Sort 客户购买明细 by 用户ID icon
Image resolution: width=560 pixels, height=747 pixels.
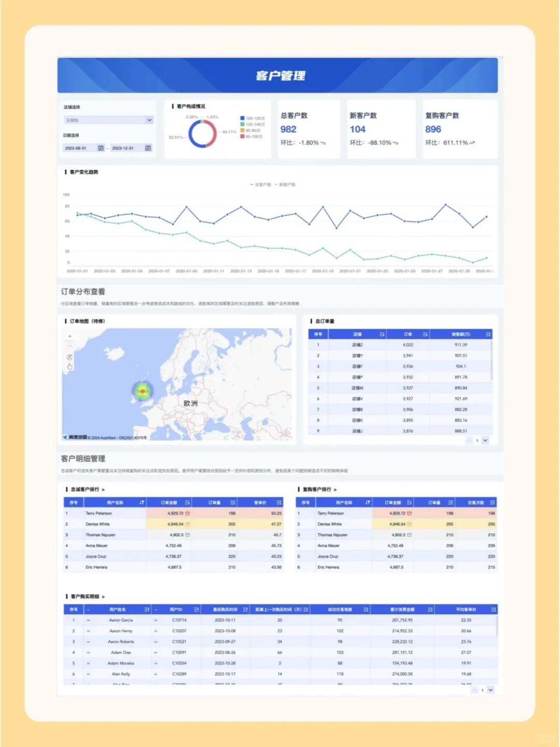[x=197, y=610]
